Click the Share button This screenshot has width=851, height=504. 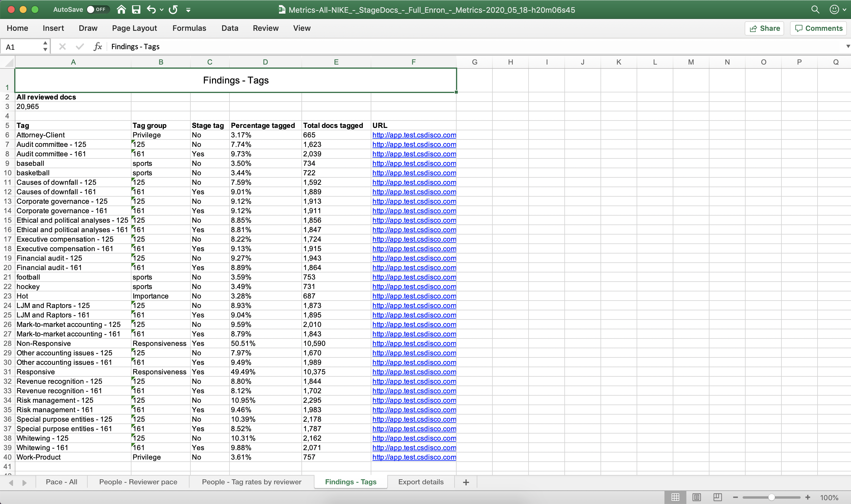tap(764, 28)
